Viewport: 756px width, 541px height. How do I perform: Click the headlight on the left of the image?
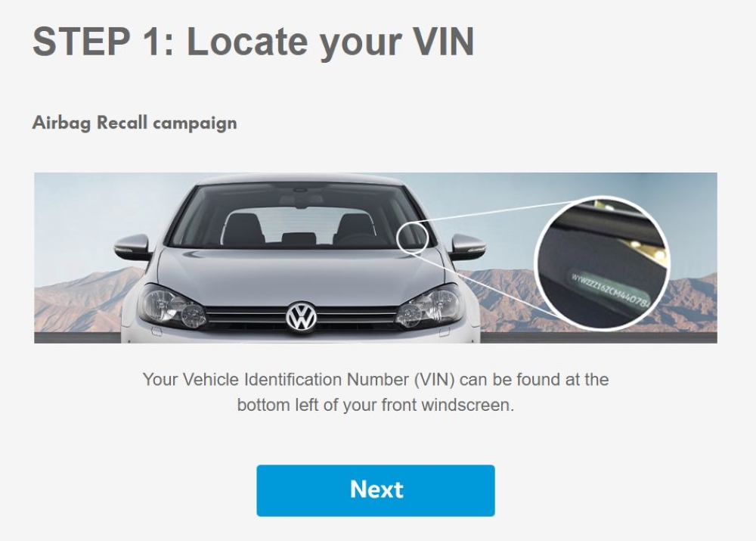click(172, 306)
